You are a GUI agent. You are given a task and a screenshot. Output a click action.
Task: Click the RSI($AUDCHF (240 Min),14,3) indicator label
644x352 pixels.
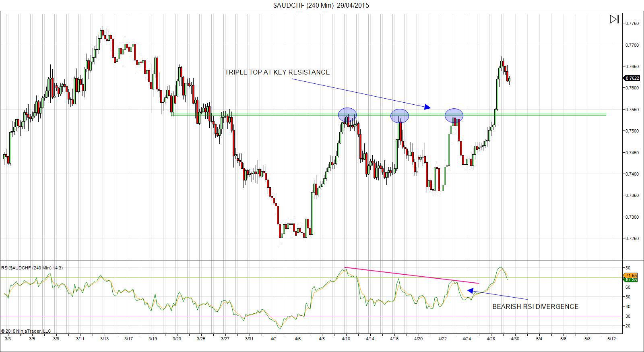click(32, 268)
